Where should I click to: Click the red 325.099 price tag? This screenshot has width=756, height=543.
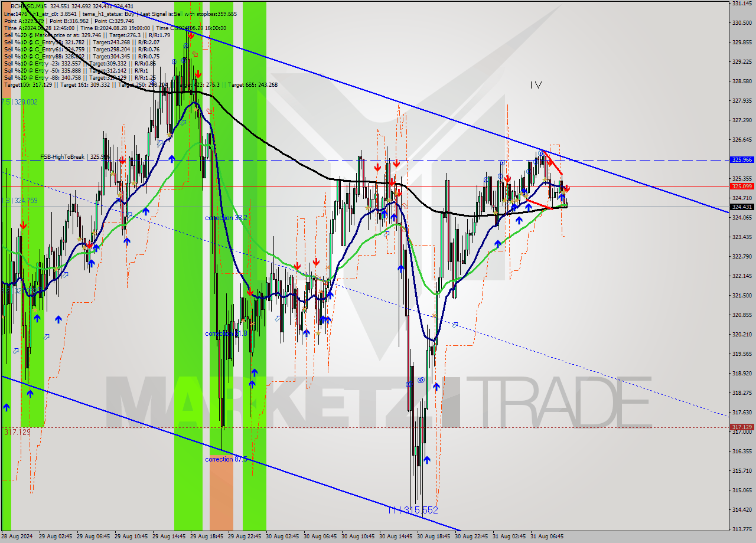741,186
